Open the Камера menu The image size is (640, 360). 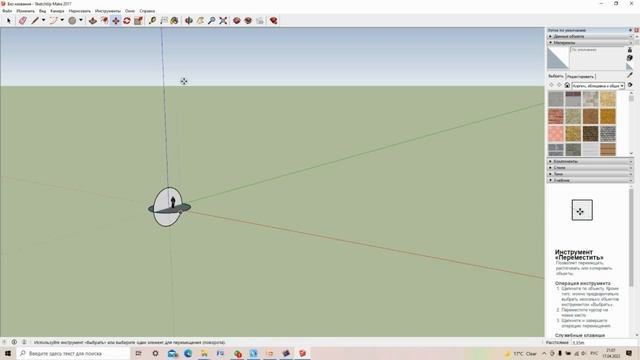(57, 11)
